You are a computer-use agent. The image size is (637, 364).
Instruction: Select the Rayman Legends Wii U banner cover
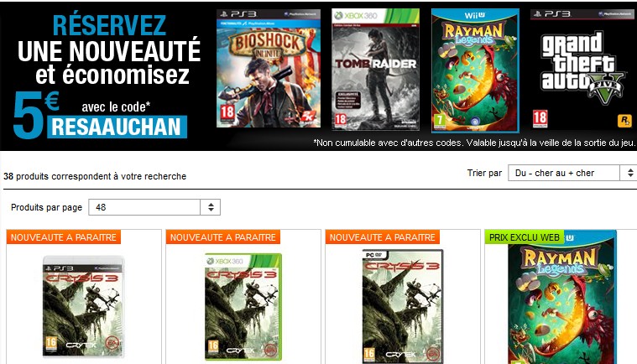tap(475, 71)
